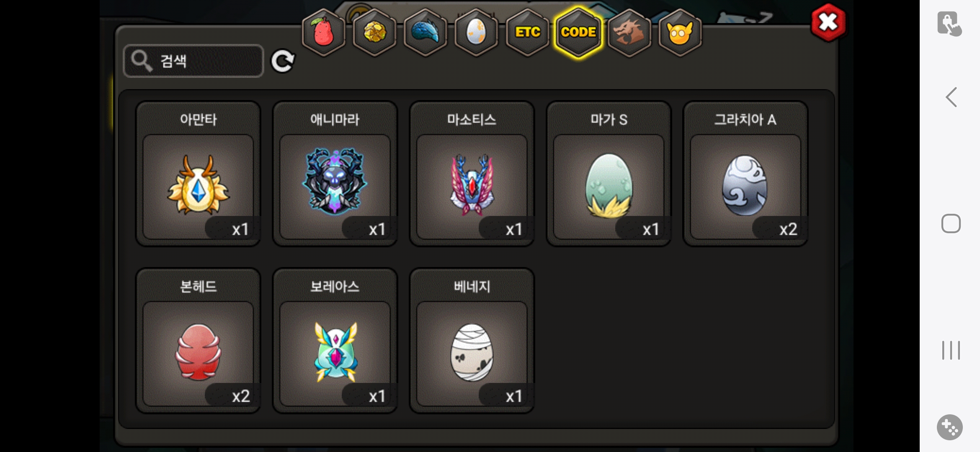Open the yellow horned mask tab
This screenshot has height=452, width=980.
point(680,32)
